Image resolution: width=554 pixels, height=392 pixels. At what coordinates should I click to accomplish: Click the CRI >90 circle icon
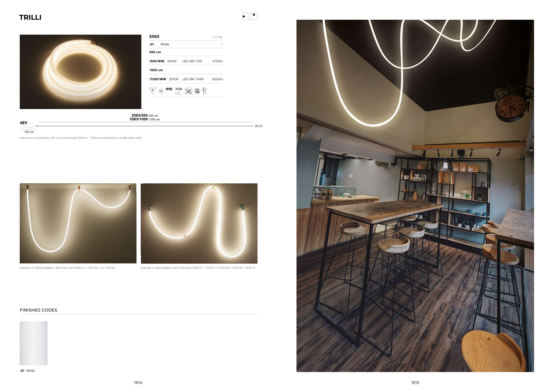(x=197, y=91)
